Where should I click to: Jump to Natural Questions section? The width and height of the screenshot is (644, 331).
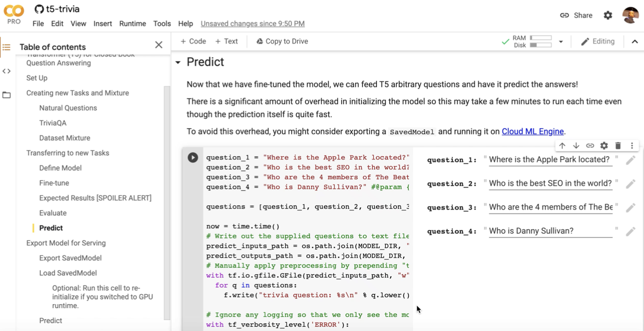pos(68,108)
